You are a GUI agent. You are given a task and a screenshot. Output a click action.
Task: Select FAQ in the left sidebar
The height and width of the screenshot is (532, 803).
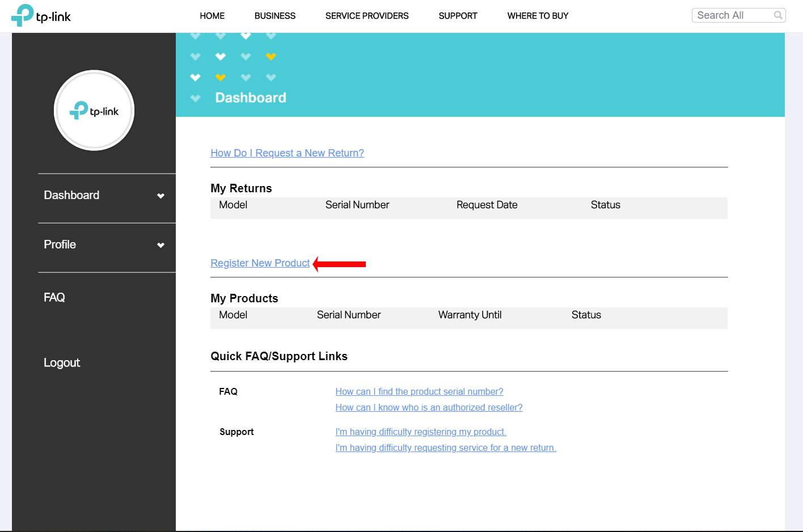pos(54,297)
